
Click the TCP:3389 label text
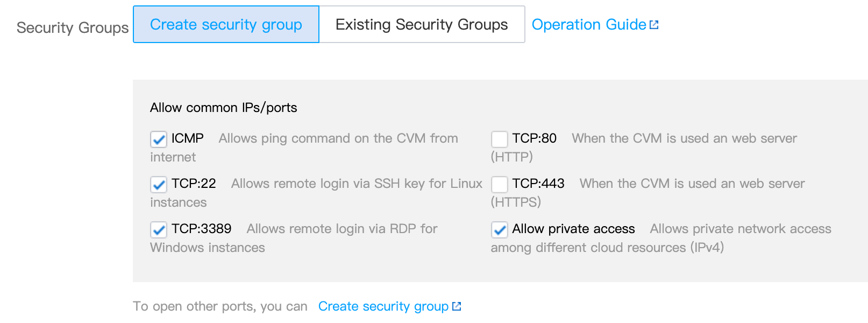coord(202,229)
